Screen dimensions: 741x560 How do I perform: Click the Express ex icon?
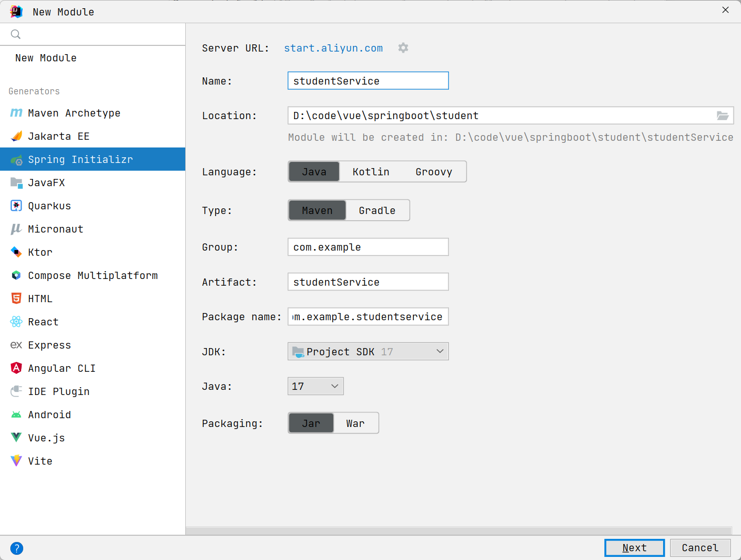coord(17,345)
